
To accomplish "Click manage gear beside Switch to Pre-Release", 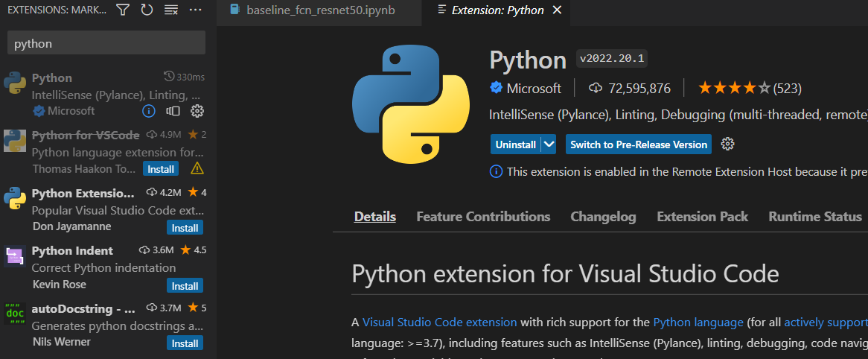I will click(x=728, y=144).
